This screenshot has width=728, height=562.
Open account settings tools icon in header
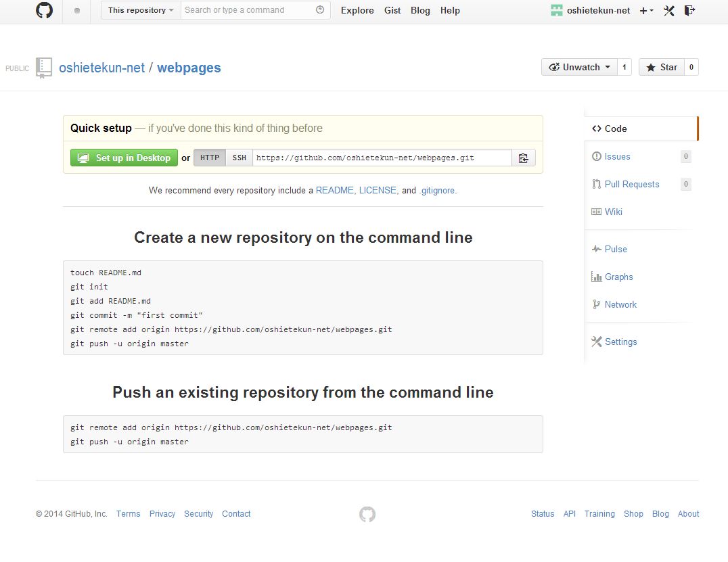(x=669, y=11)
